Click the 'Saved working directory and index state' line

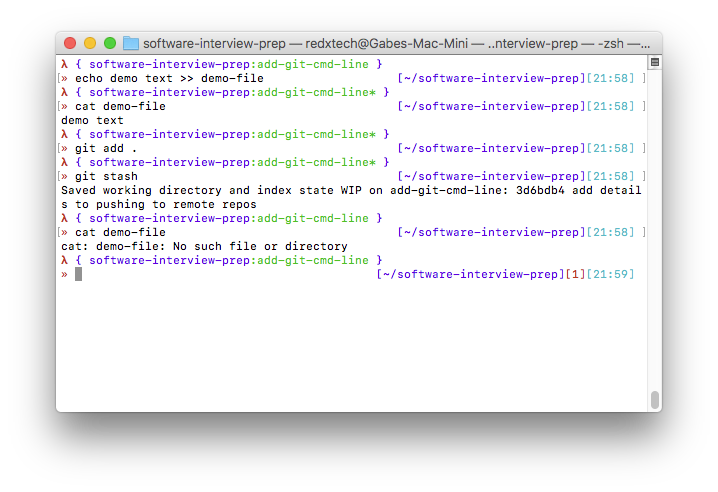(x=351, y=190)
